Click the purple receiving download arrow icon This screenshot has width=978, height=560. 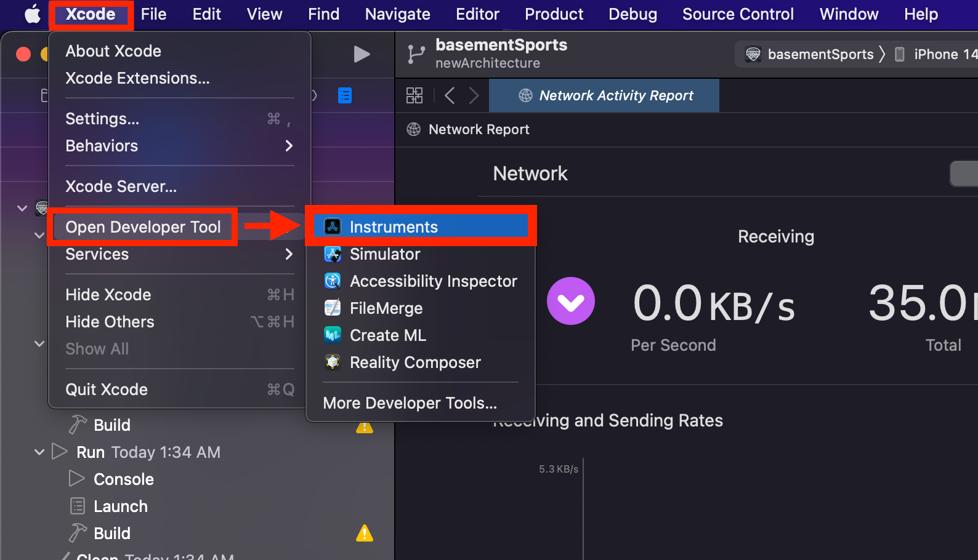click(x=571, y=301)
